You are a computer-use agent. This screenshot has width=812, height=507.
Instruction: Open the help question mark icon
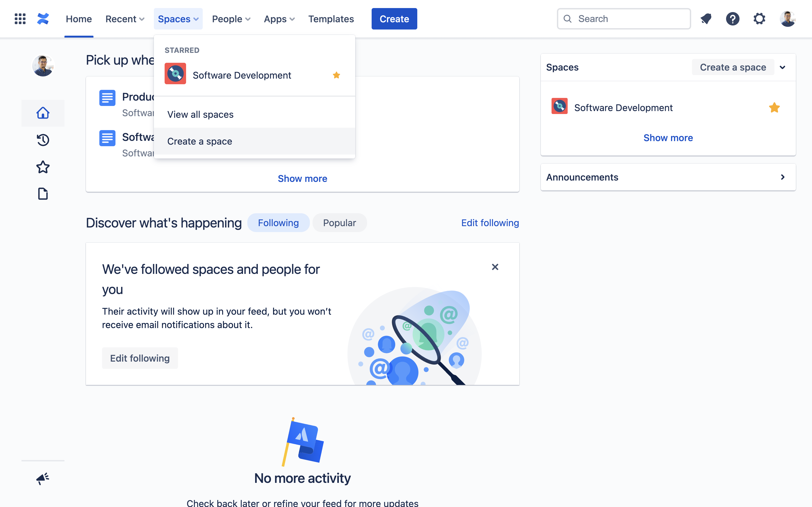tap(733, 19)
